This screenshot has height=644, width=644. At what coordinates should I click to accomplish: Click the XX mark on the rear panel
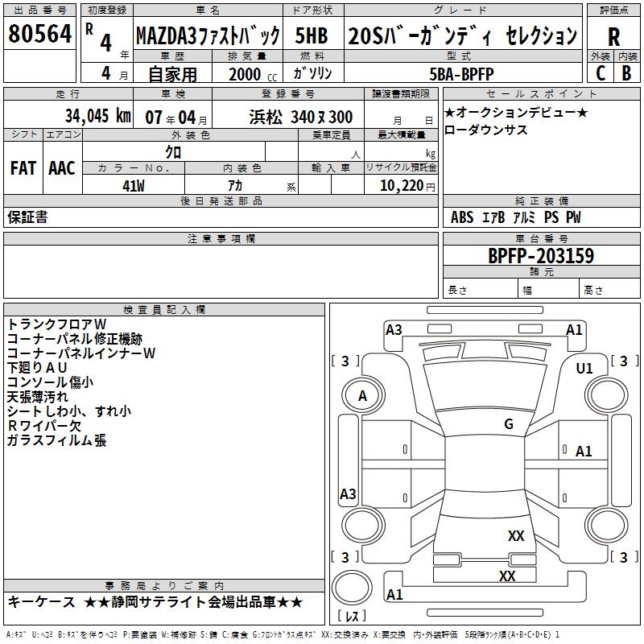click(507, 576)
